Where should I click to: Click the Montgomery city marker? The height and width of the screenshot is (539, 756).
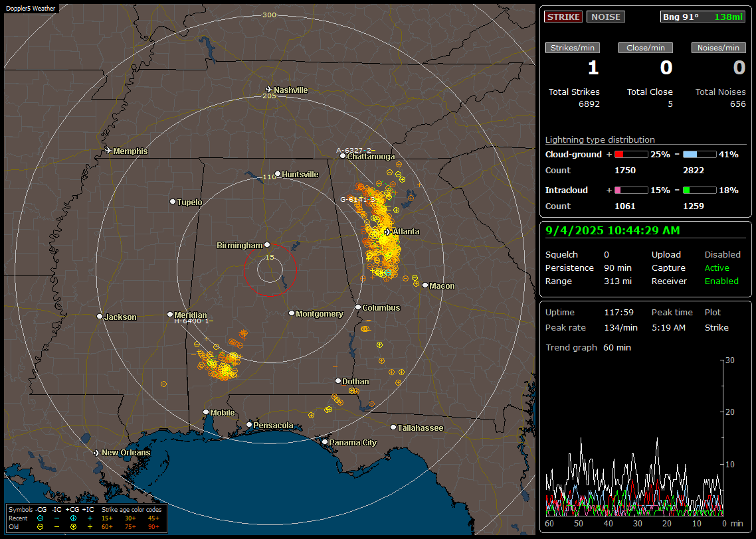[x=292, y=313]
